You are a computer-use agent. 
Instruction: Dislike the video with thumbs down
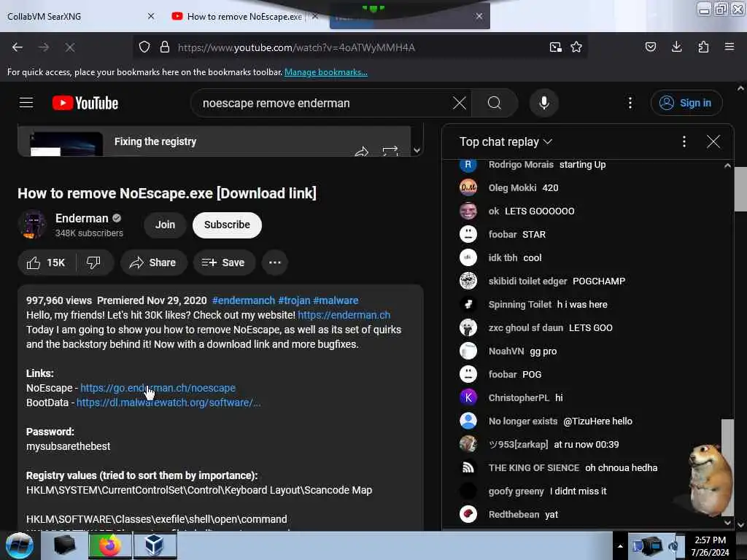[x=94, y=262]
